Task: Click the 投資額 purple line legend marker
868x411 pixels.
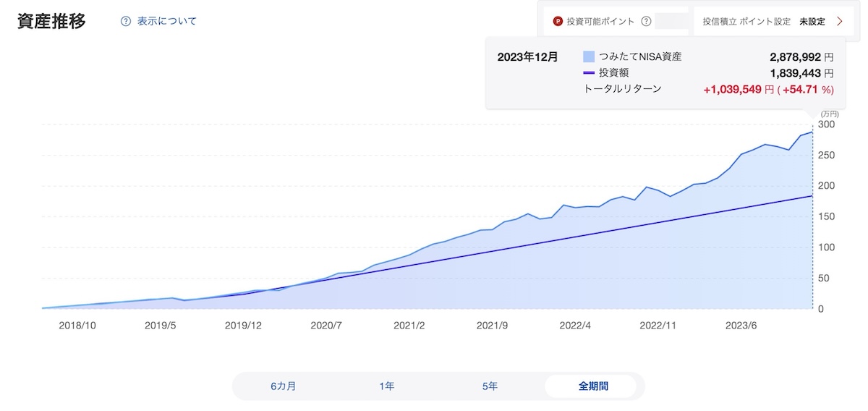Action: [x=589, y=72]
